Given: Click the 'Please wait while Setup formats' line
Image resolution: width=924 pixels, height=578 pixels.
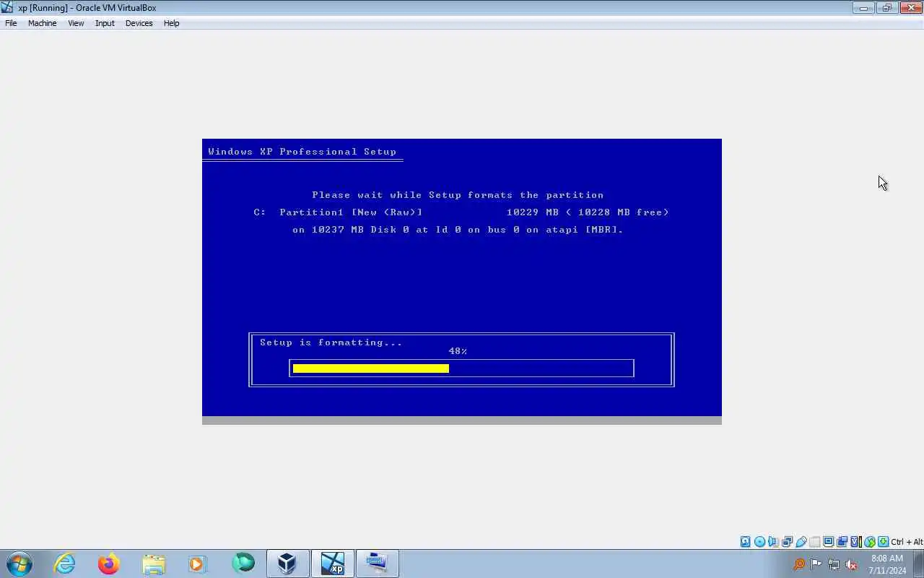Looking at the screenshot, I should 458,195.
